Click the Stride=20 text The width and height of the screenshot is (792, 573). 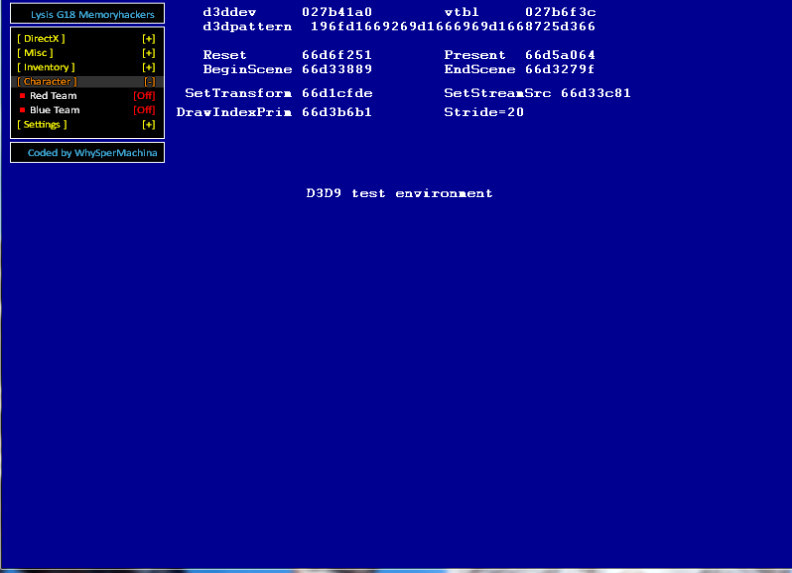coord(484,112)
